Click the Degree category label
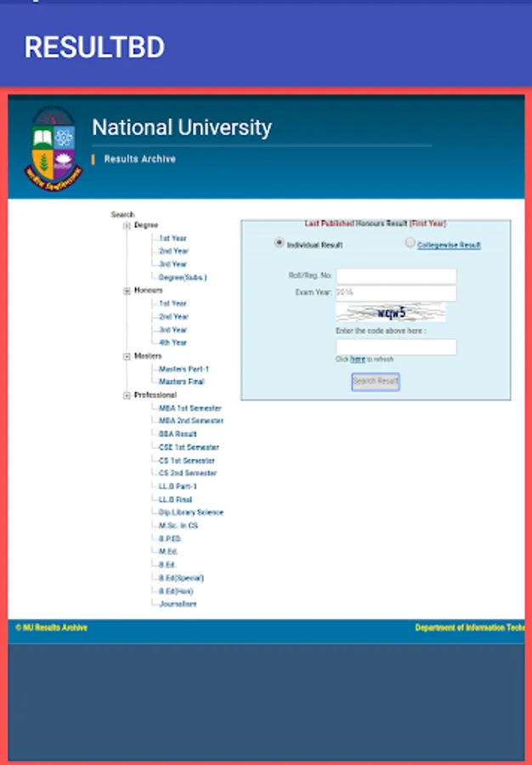The width and height of the screenshot is (532, 765). (x=146, y=225)
